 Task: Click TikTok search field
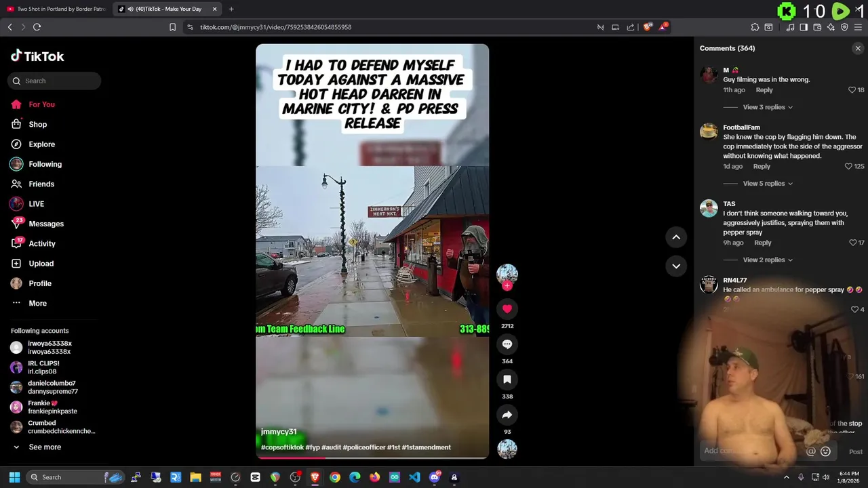[54, 81]
